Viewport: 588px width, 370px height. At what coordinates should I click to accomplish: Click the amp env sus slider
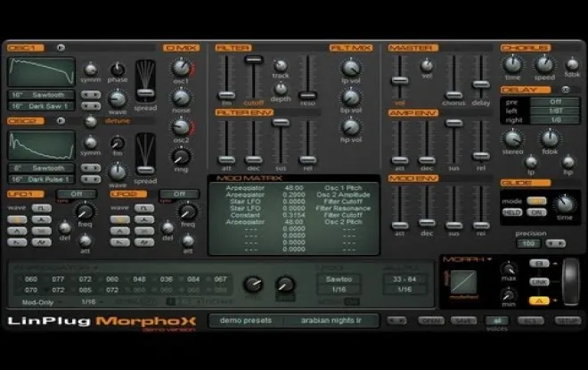453,123
